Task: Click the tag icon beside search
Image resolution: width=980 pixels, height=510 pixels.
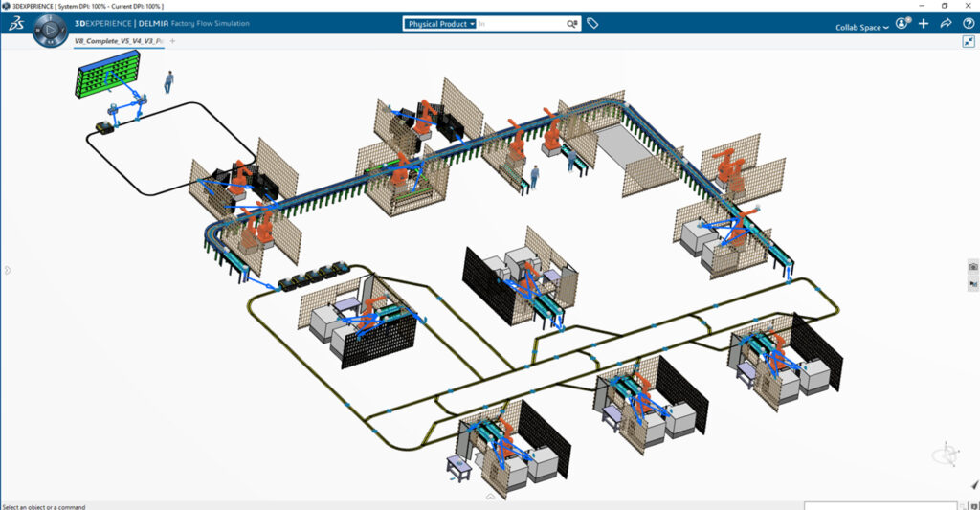Action: point(592,23)
